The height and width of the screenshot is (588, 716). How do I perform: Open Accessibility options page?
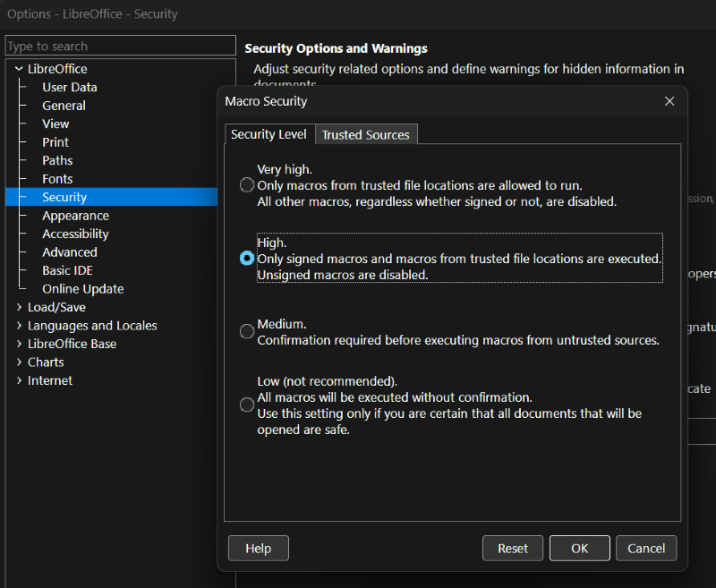point(75,234)
